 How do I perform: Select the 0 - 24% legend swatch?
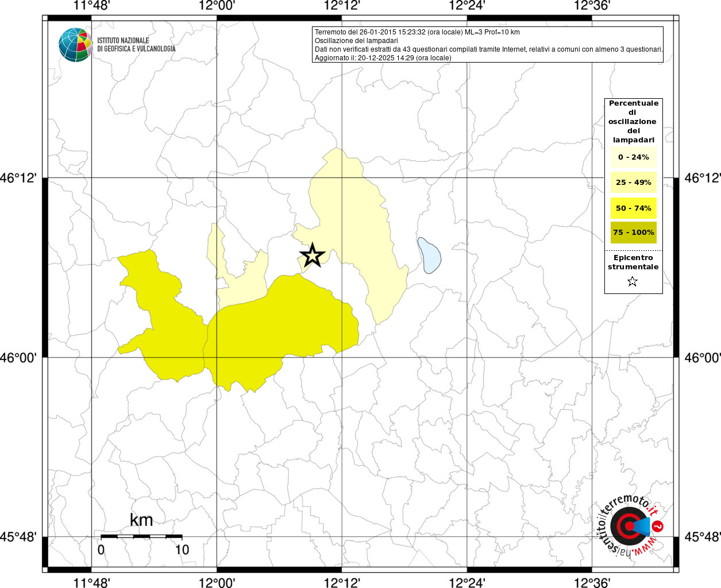coord(633,157)
